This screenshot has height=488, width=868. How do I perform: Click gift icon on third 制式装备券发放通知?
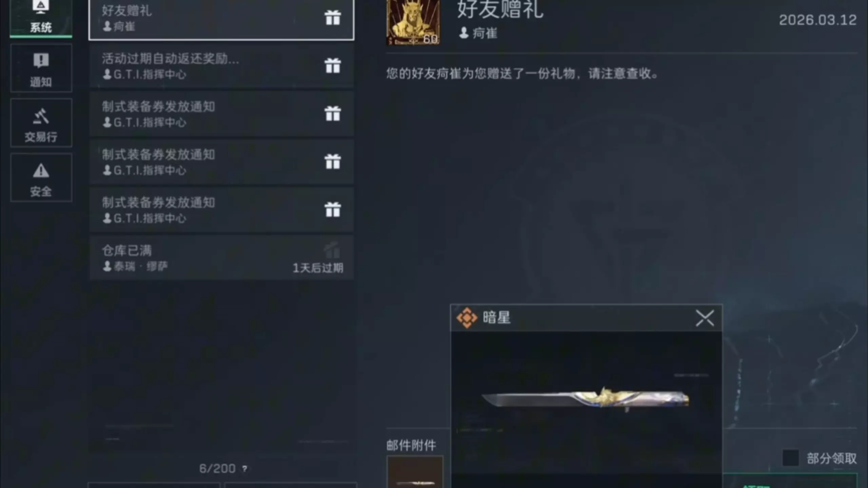(333, 209)
